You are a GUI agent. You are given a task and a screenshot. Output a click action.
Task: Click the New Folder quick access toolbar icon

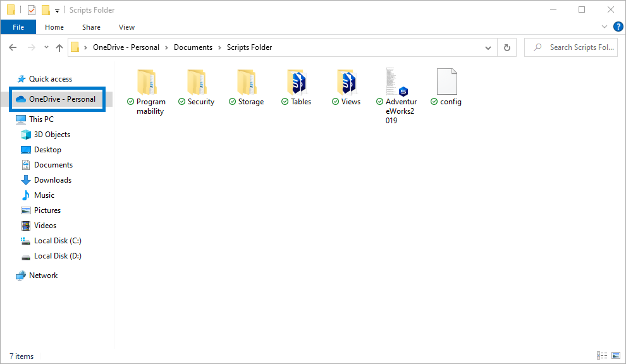[x=46, y=9]
